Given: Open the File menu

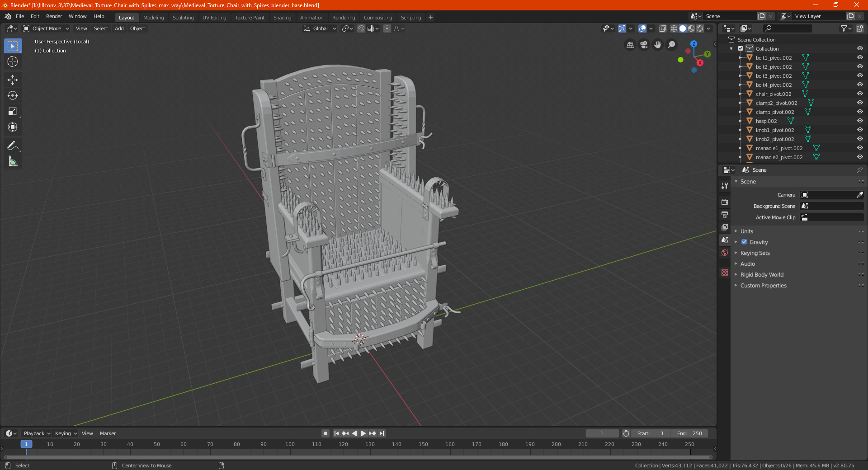Looking at the screenshot, I should (x=20, y=16).
